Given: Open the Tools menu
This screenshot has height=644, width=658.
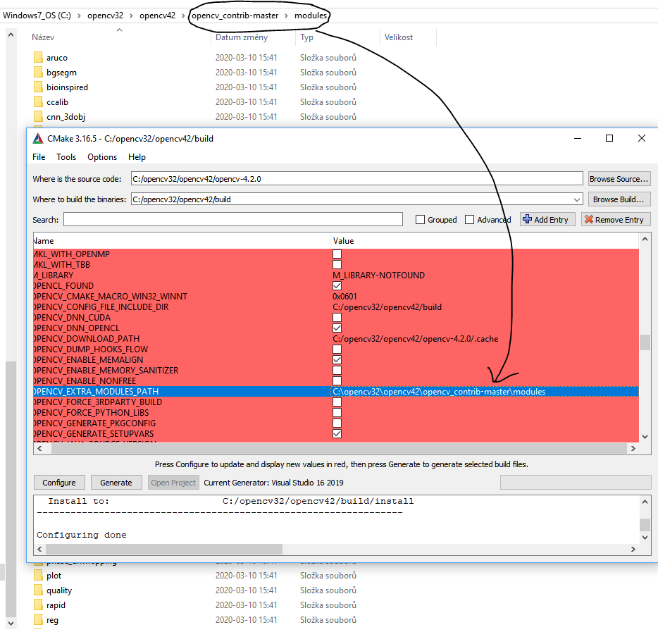Looking at the screenshot, I should [66, 156].
